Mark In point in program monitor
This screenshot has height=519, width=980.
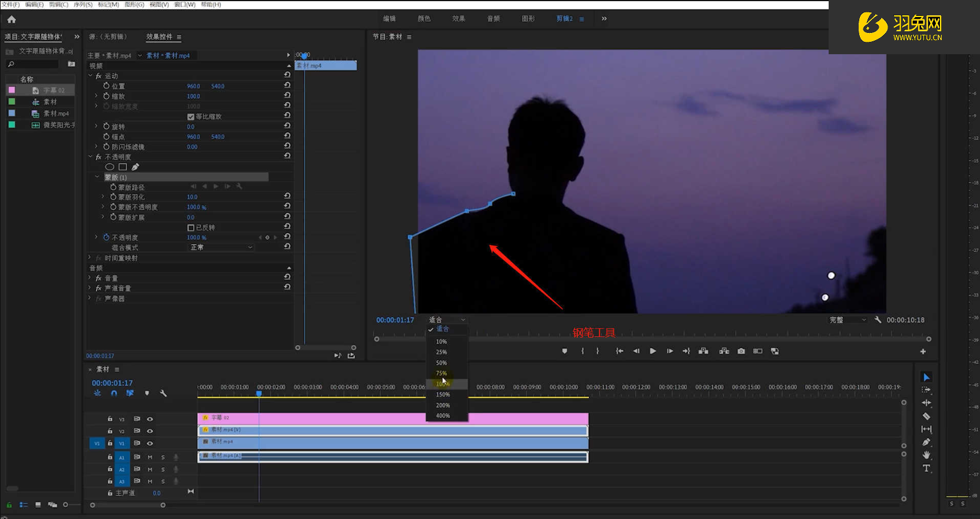click(582, 351)
